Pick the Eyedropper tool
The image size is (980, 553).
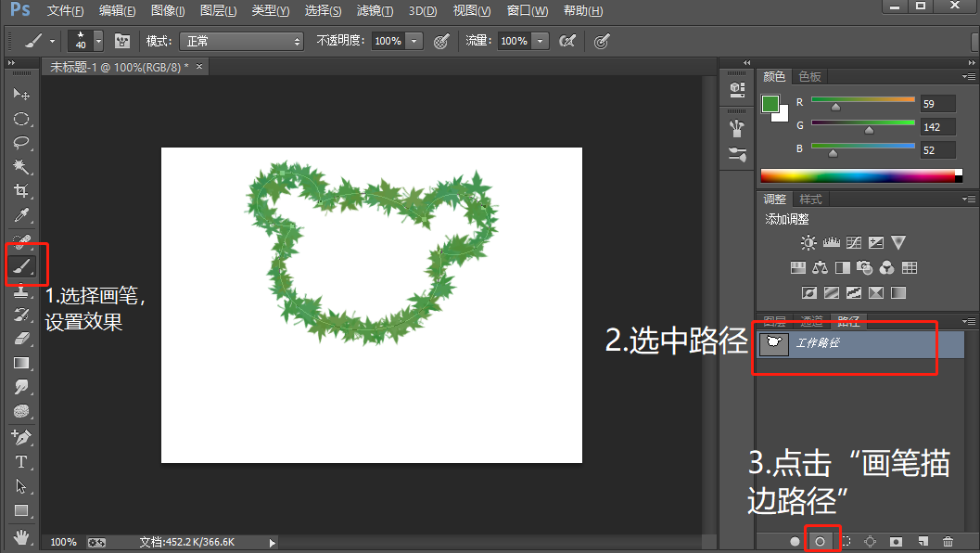tap(21, 215)
